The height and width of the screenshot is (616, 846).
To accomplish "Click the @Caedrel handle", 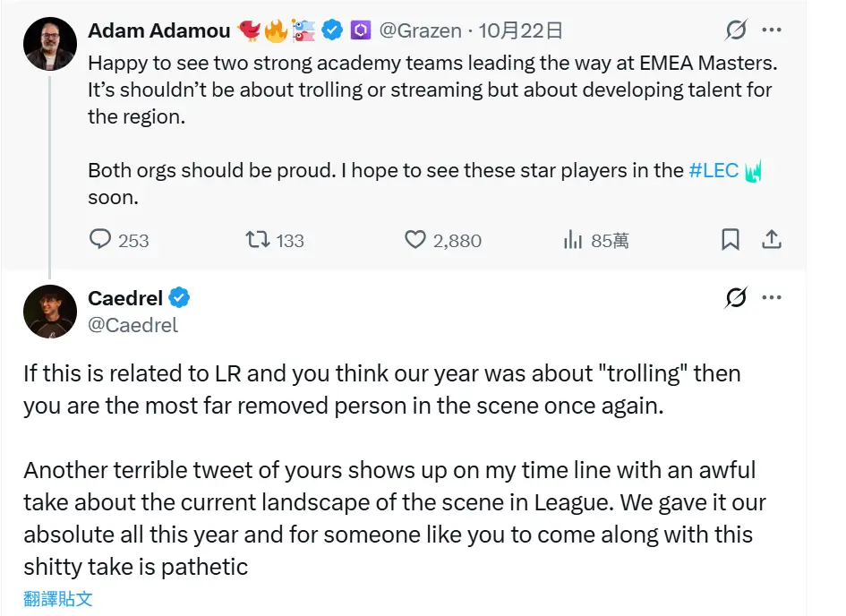I will coord(133,325).
